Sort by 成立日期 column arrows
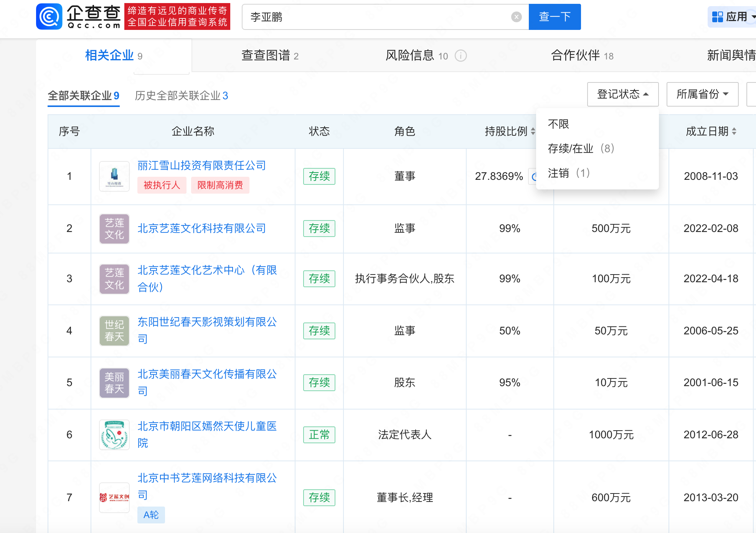The image size is (756, 533). (734, 132)
